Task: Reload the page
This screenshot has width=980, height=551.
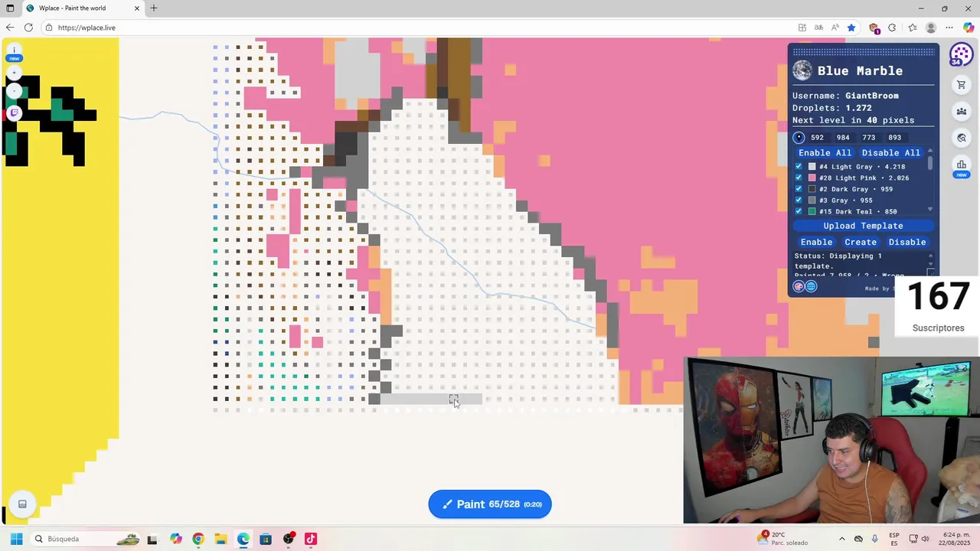Action: (x=28, y=28)
